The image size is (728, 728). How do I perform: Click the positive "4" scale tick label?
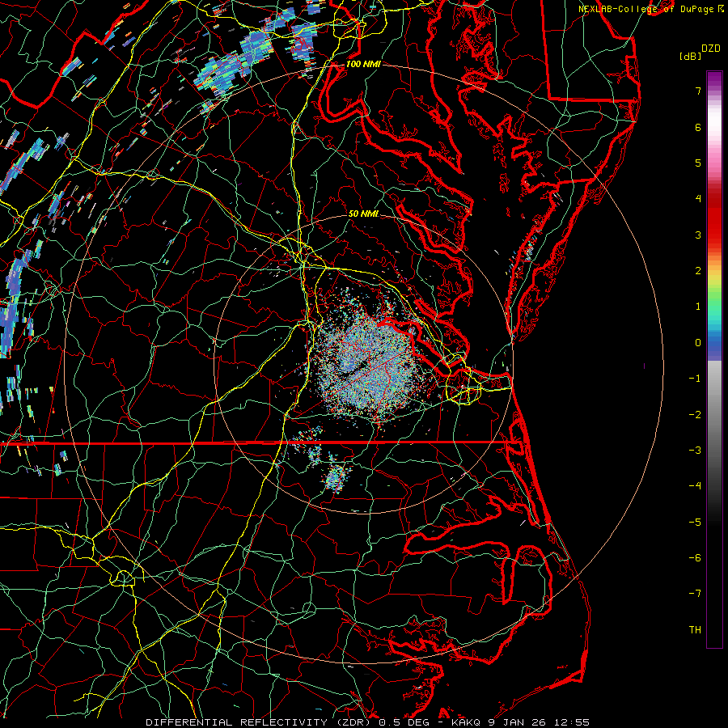[x=698, y=199]
